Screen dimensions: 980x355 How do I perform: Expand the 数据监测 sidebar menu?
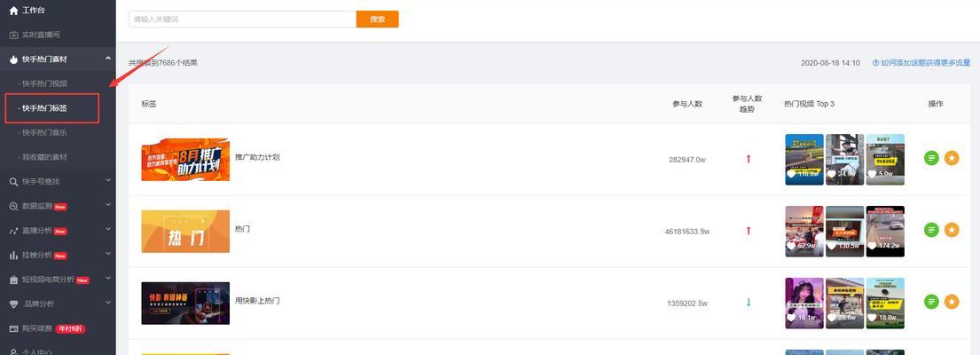[x=108, y=206]
